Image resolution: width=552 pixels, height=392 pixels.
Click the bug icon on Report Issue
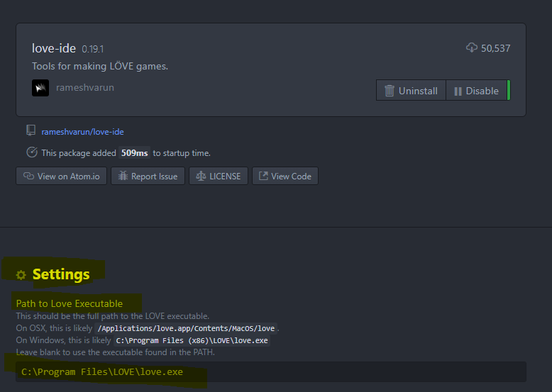(123, 176)
